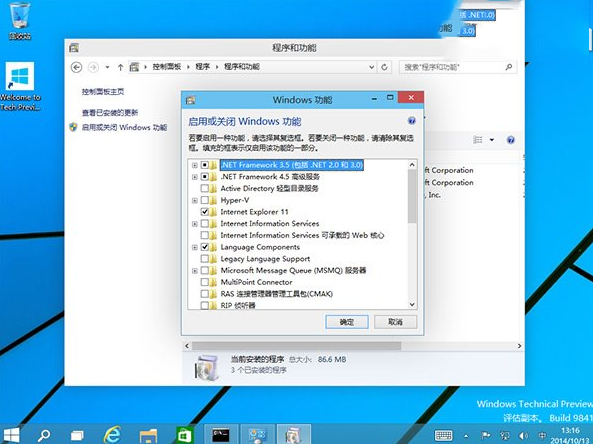The height and width of the screenshot is (444, 593).
Task: Open the volume tray icon
Action: [524, 436]
